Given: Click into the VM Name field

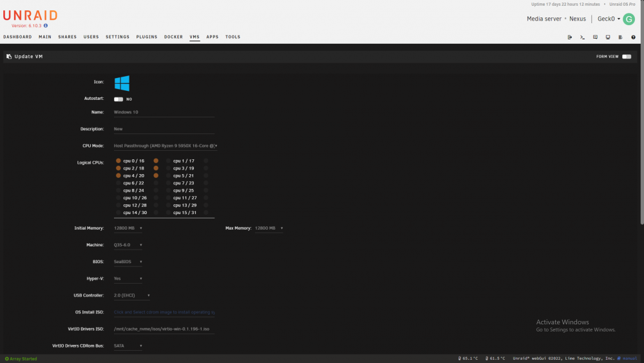Looking at the screenshot, I should 164,112.
